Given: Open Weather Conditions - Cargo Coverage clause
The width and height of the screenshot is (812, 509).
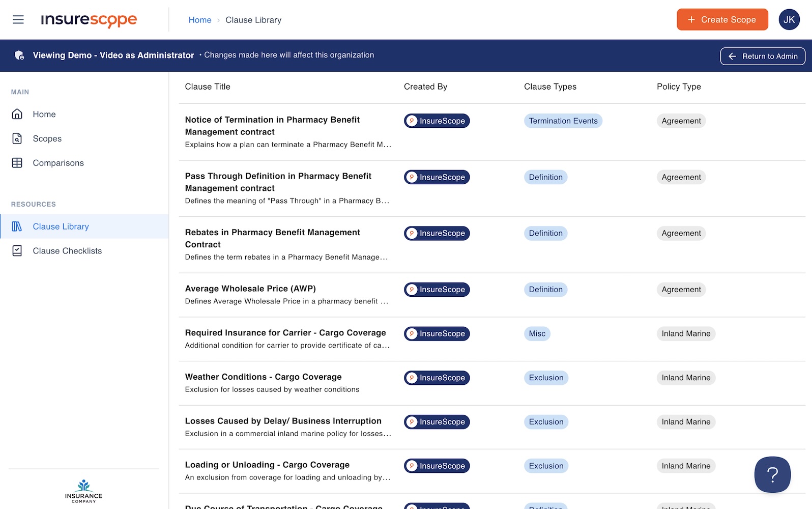Looking at the screenshot, I should coord(263,377).
